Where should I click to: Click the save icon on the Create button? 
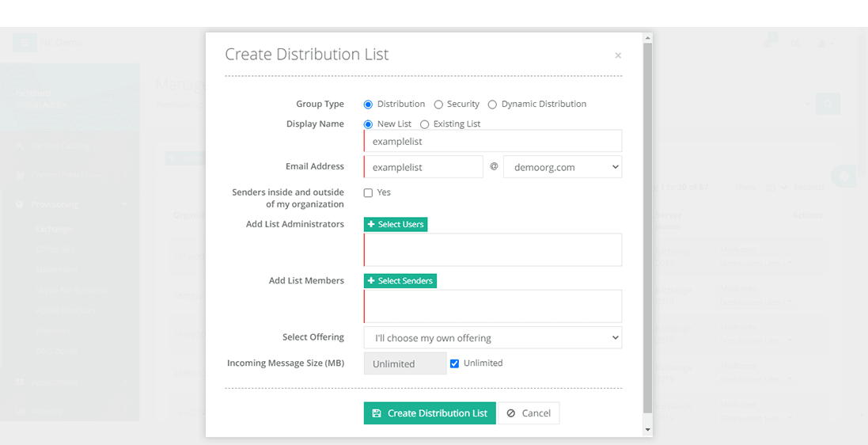click(377, 413)
